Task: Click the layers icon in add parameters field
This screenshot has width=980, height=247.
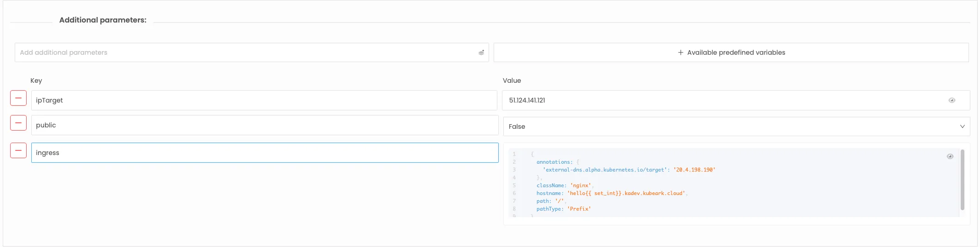Action: pos(481,52)
